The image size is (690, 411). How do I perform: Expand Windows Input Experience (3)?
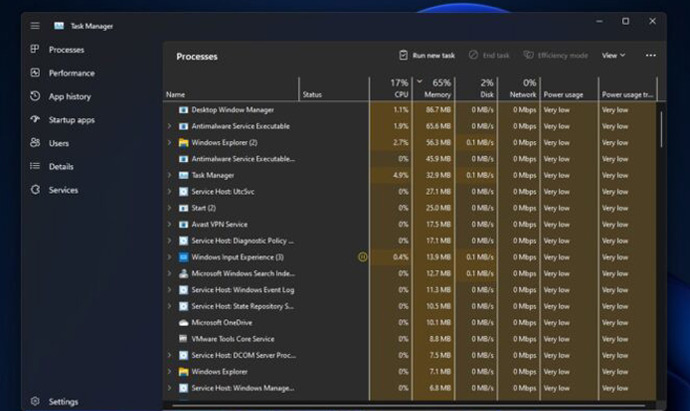click(x=169, y=257)
